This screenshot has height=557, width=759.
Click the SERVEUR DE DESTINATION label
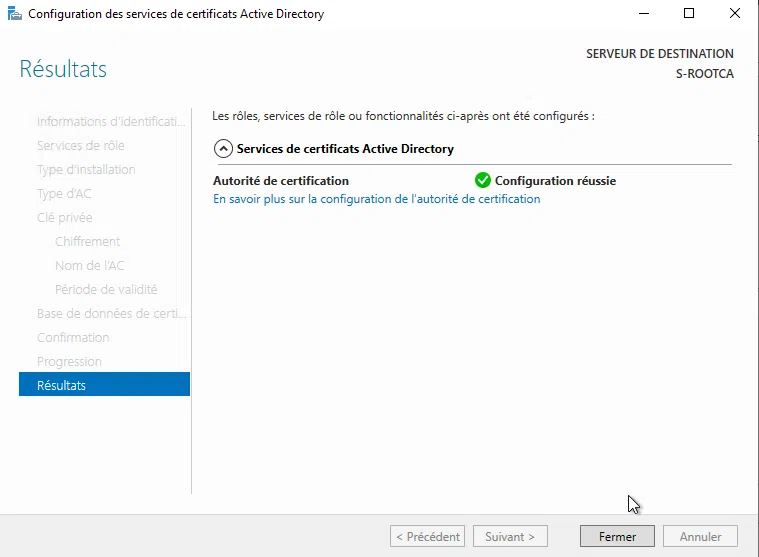pos(660,53)
